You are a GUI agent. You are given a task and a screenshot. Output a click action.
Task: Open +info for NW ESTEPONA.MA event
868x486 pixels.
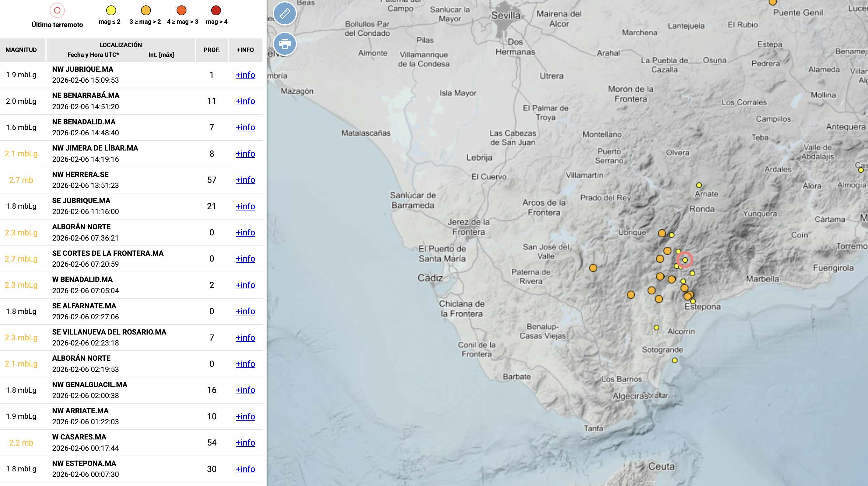coord(245,469)
